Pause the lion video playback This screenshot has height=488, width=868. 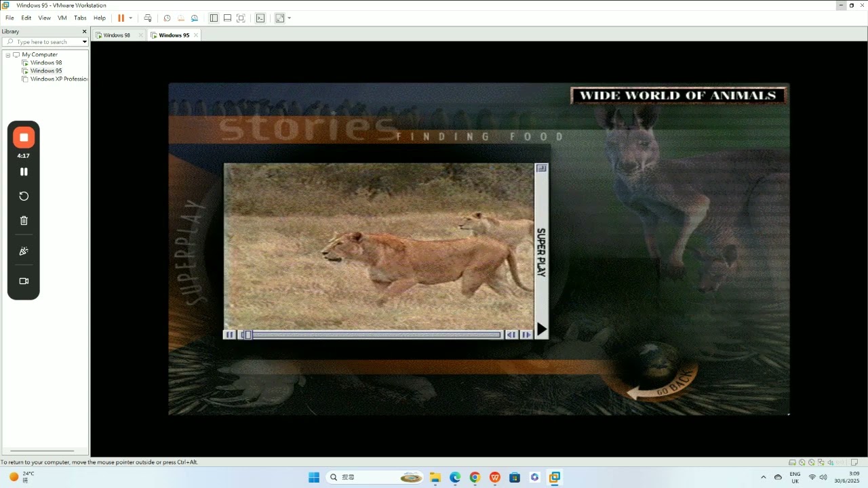tap(229, 335)
